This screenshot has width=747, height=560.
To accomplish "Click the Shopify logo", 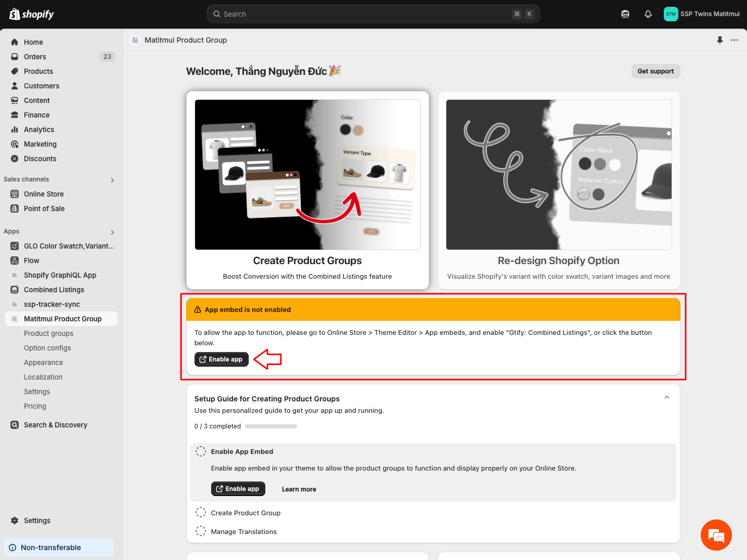I will coord(32,14).
